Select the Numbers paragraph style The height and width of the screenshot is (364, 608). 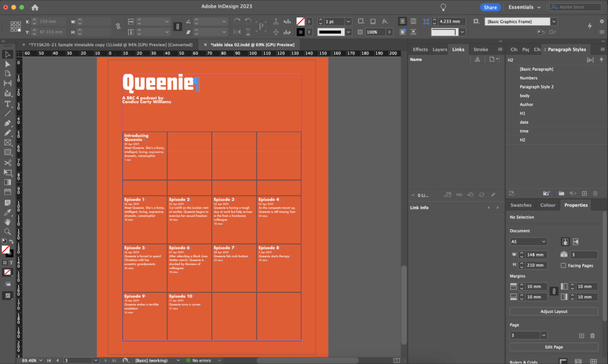click(528, 78)
